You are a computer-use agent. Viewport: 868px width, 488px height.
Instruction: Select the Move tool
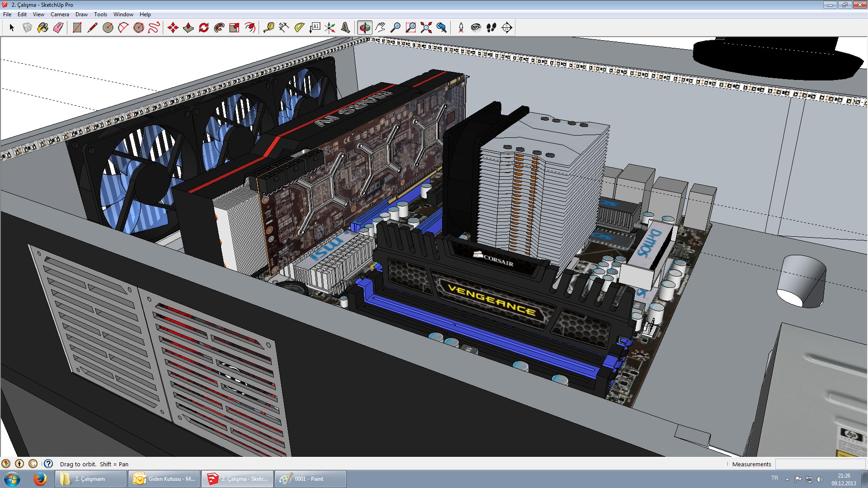pos(173,28)
